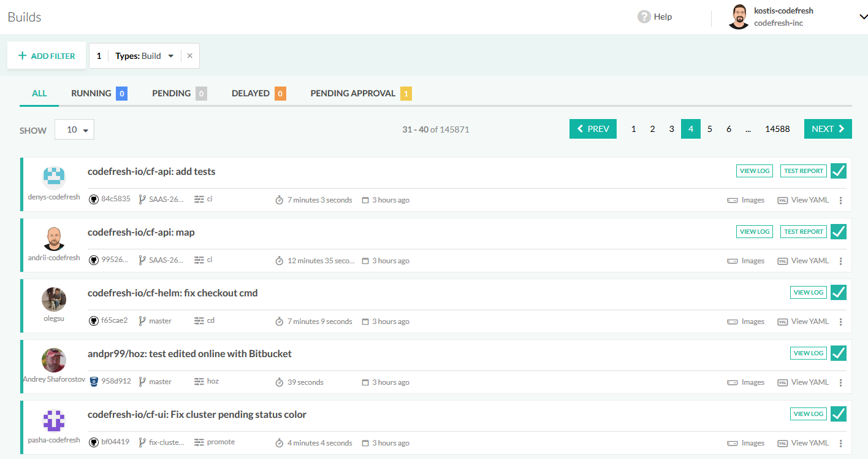Screen dimensions: 868x459
Task: Go to the Next page of builds
Action: (828, 129)
